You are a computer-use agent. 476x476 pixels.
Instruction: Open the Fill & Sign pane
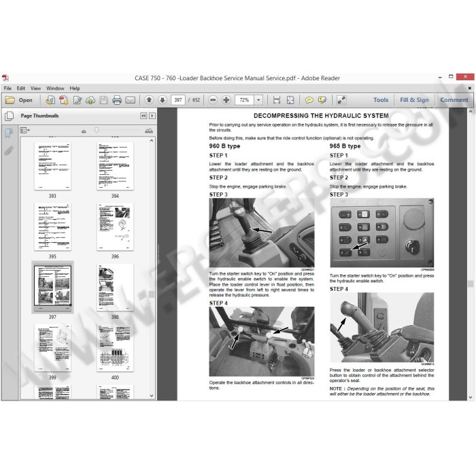click(x=414, y=100)
